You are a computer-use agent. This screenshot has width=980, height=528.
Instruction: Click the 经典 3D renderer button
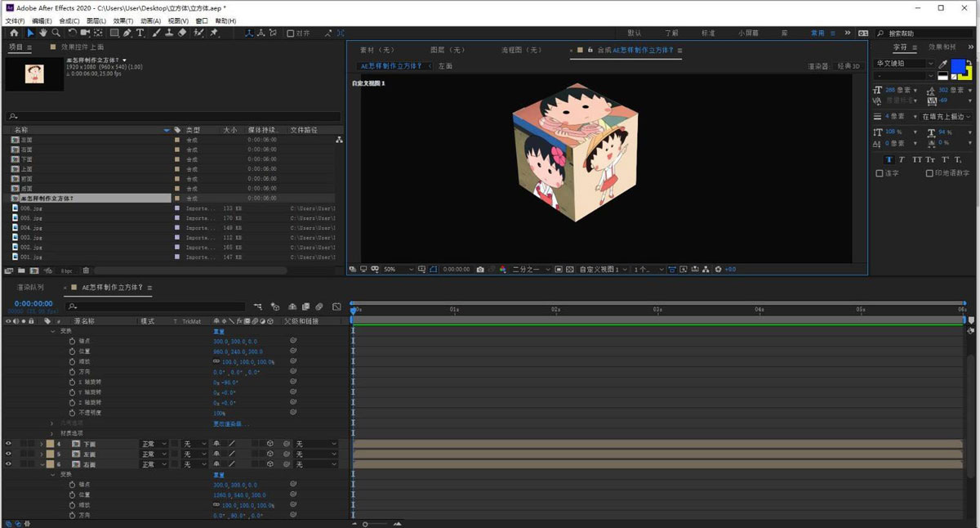pyautogui.click(x=849, y=65)
